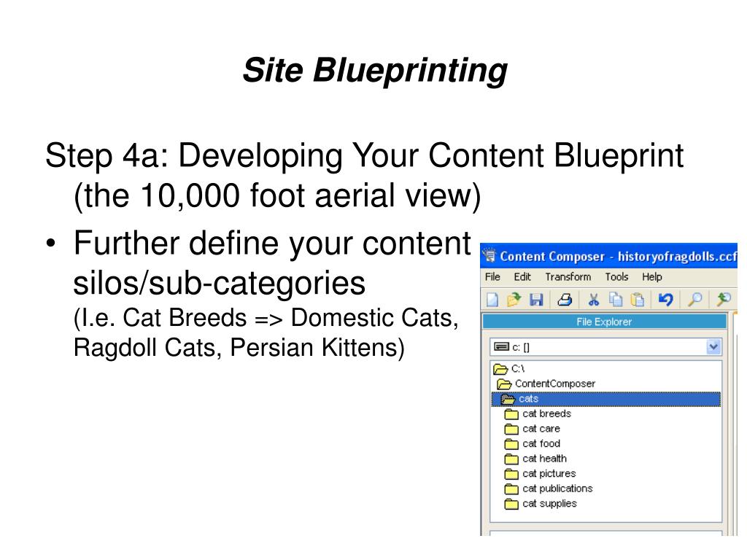Open the File menu
The image size is (747, 560).
(492, 276)
